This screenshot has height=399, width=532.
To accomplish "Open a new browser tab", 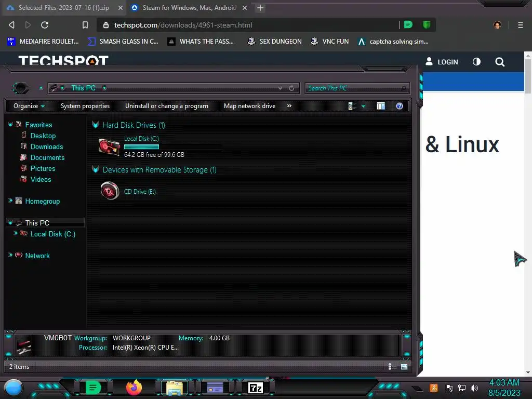I will (x=260, y=8).
